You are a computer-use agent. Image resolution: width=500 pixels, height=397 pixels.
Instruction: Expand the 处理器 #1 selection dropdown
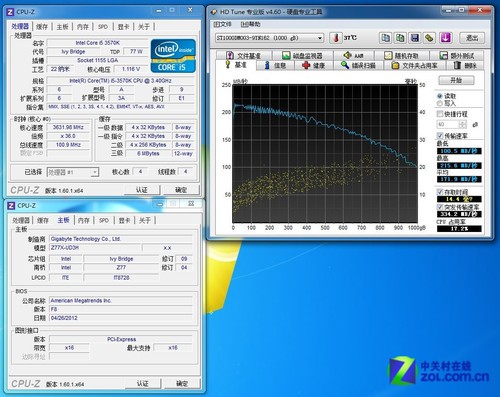click(x=95, y=172)
